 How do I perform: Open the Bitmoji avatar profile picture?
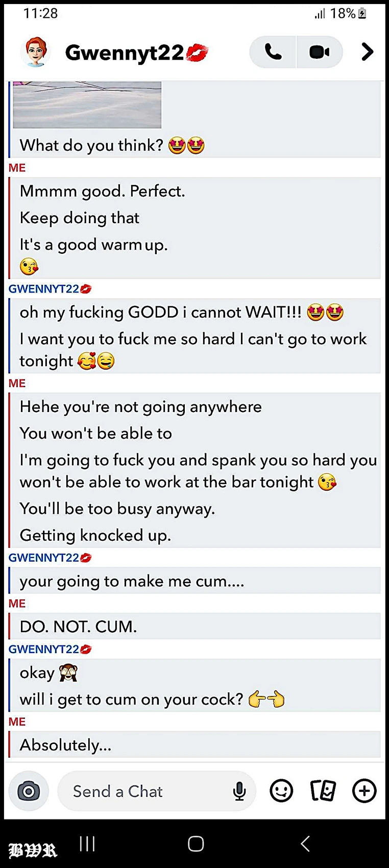coord(35,52)
